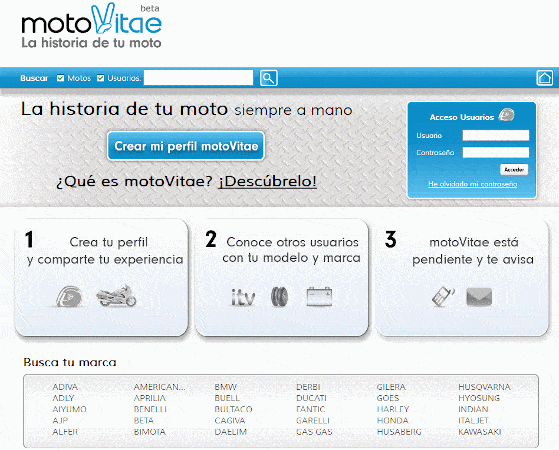Open the KAWASAKI brand link
Image resolution: width=559 pixels, height=450 pixels.
click(x=480, y=432)
